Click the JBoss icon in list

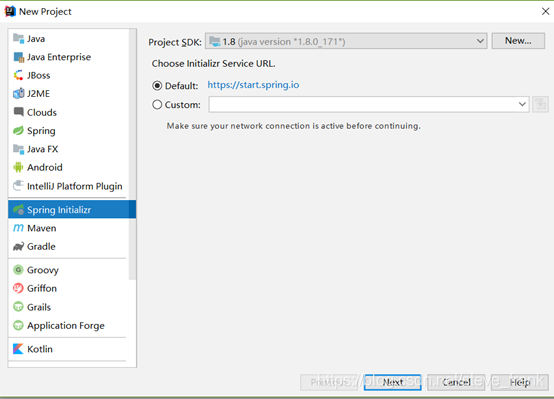(18, 75)
